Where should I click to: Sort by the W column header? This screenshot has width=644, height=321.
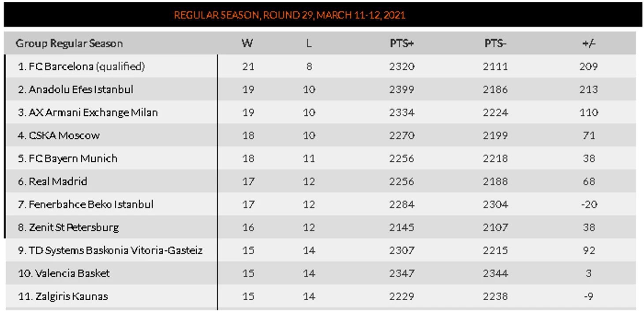[247, 43]
